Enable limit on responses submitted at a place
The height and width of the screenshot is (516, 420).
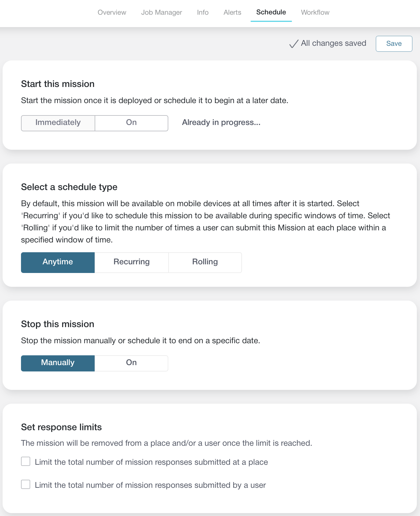tap(26, 461)
